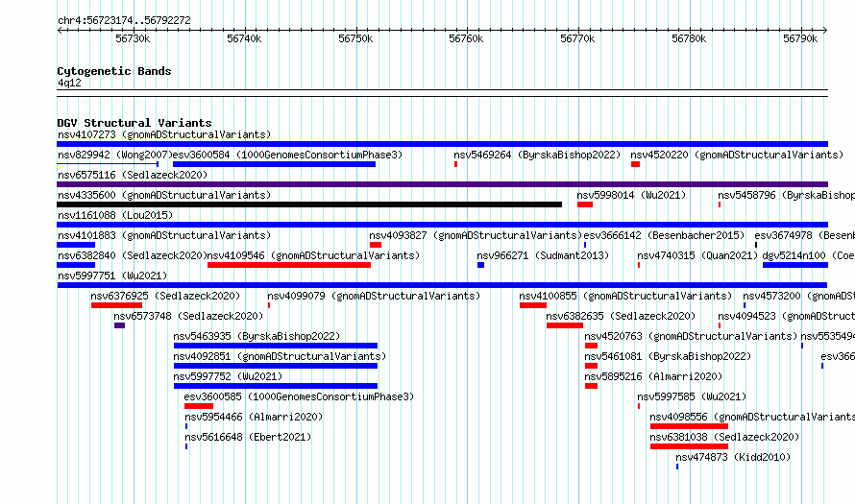855x504 pixels.
Task: Open esv3600584 1000GenomesConsortiumPhase3 label
Action: coord(287,155)
